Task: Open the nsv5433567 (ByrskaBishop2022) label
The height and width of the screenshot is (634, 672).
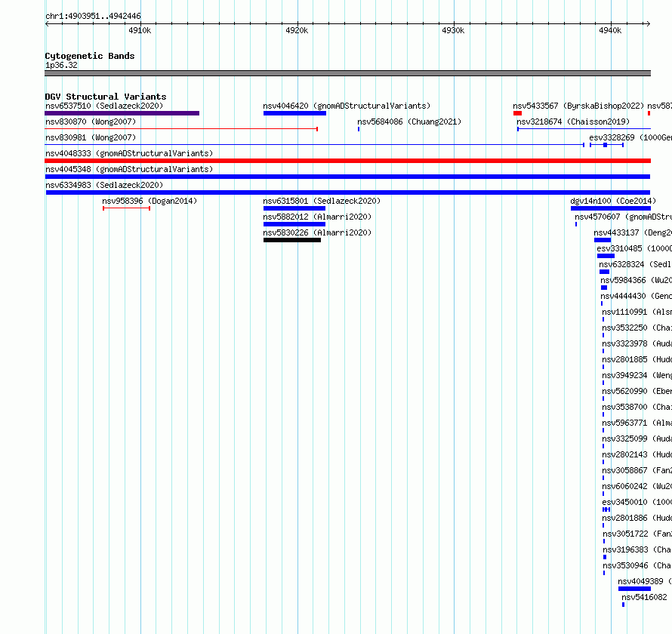Action: 578,106
